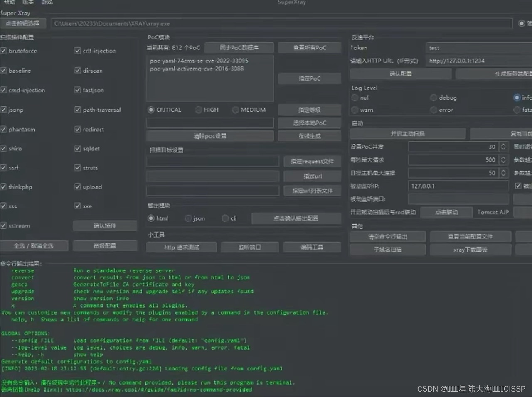The width and height of the screenshot is (532, 397).
Task: Select the HIGH severity radio button
Action: point(199,110)
